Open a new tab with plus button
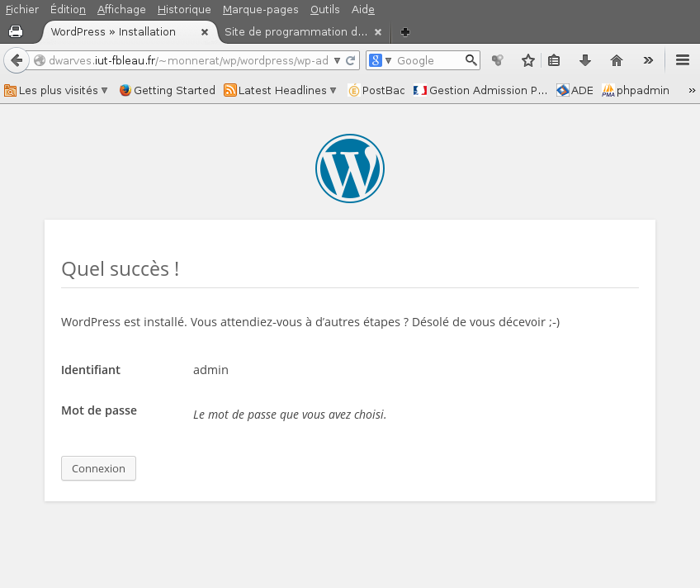700x588 pixels. (x=405, y=32)
